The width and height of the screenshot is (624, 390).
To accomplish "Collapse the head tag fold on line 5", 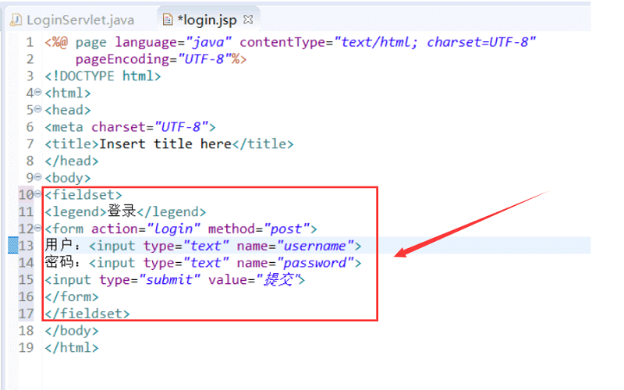I will coord(38,109).
